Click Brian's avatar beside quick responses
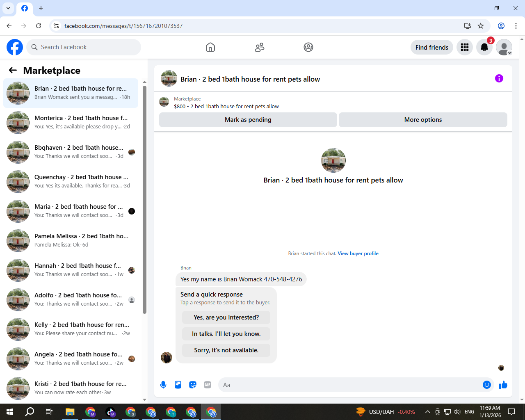Image resolution: width=525 pixels, height=420 pixels. (x=167, y=358)
